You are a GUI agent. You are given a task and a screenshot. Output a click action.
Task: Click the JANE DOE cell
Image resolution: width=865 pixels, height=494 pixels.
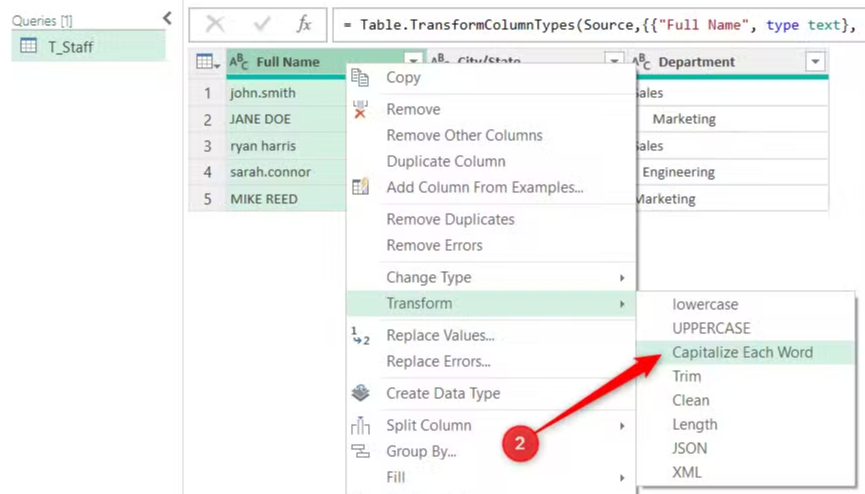(286, 119)
